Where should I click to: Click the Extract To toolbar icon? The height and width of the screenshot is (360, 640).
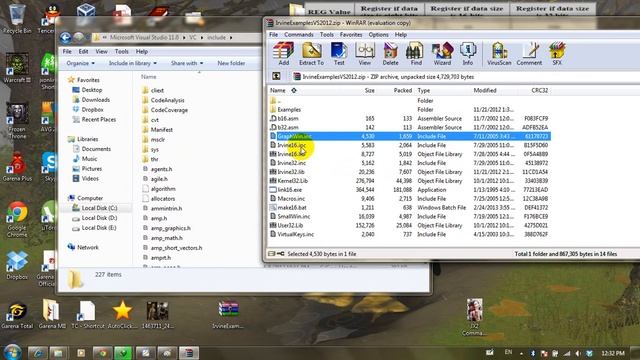(311, 53)
